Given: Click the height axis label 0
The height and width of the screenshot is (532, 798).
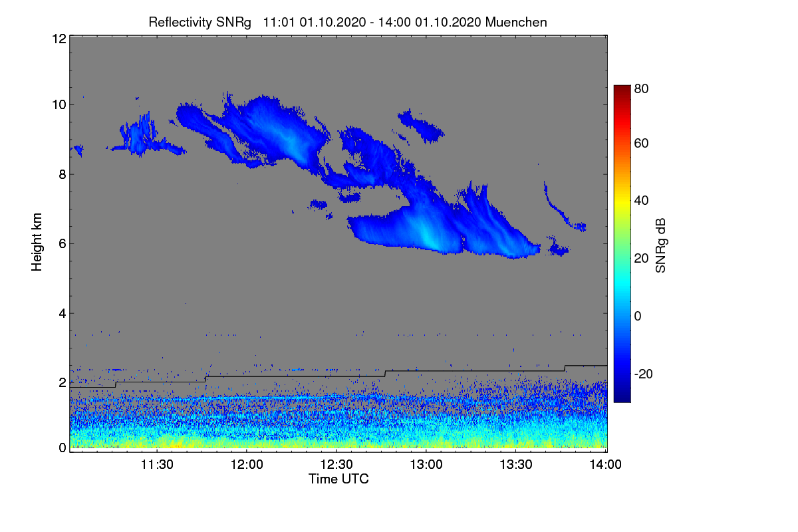Looking at the screenshot, I should click(62, 448).
